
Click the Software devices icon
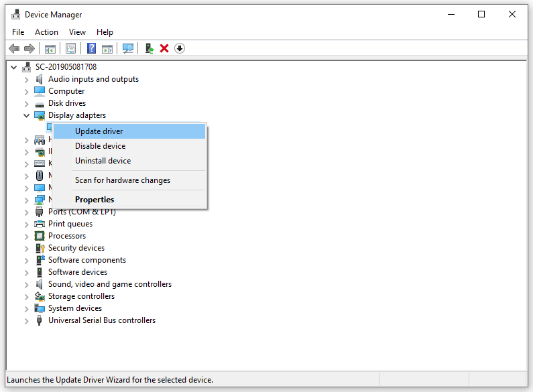40,273
